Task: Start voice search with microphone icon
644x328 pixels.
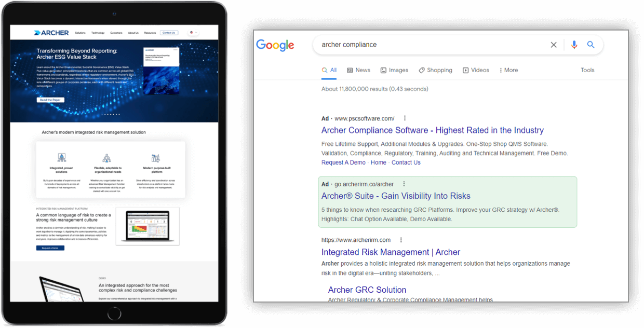Action: 574,45
